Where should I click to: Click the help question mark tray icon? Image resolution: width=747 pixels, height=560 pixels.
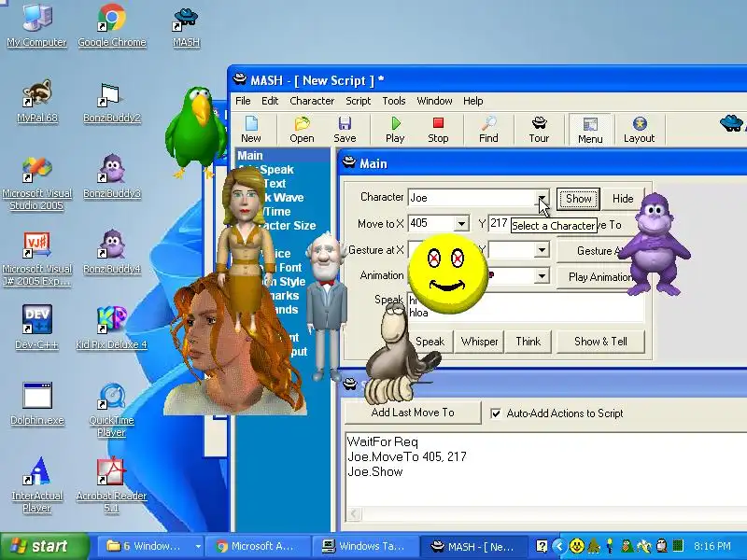tap(542, 546)
